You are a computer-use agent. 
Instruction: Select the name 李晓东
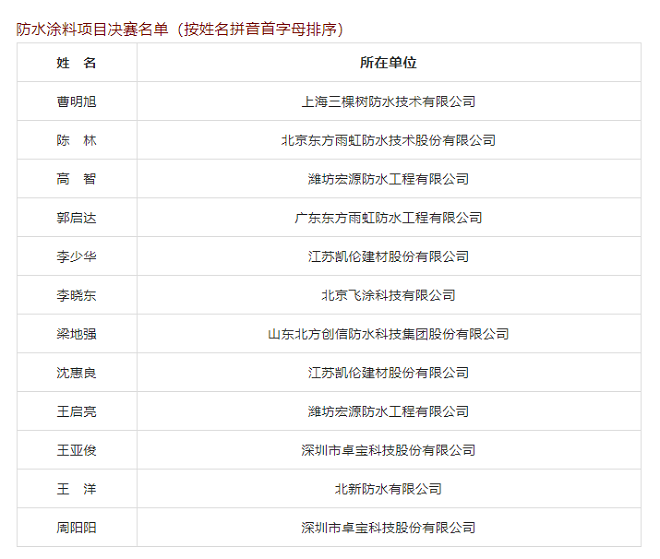(x=76, y=295)
